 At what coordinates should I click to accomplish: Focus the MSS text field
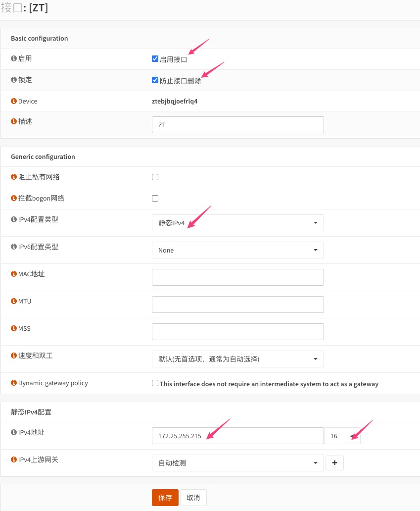[237, 332]
